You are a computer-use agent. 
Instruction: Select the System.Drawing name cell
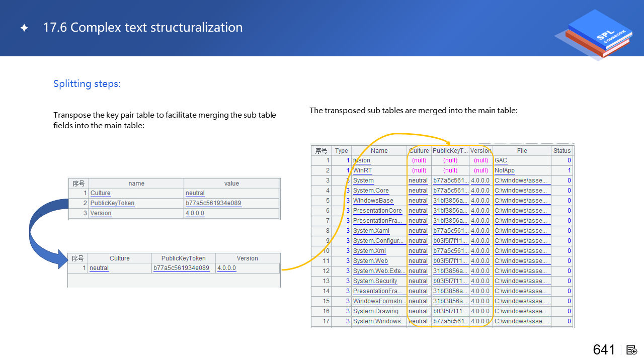point(375,311)
